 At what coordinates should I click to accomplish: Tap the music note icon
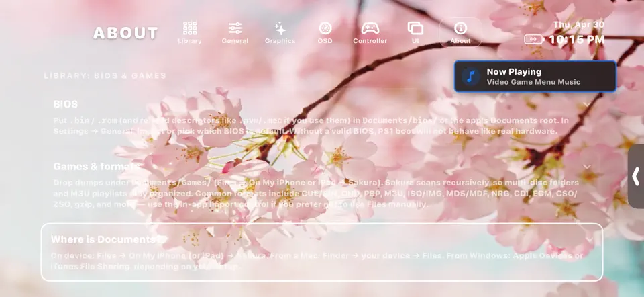tap(471, 77)
